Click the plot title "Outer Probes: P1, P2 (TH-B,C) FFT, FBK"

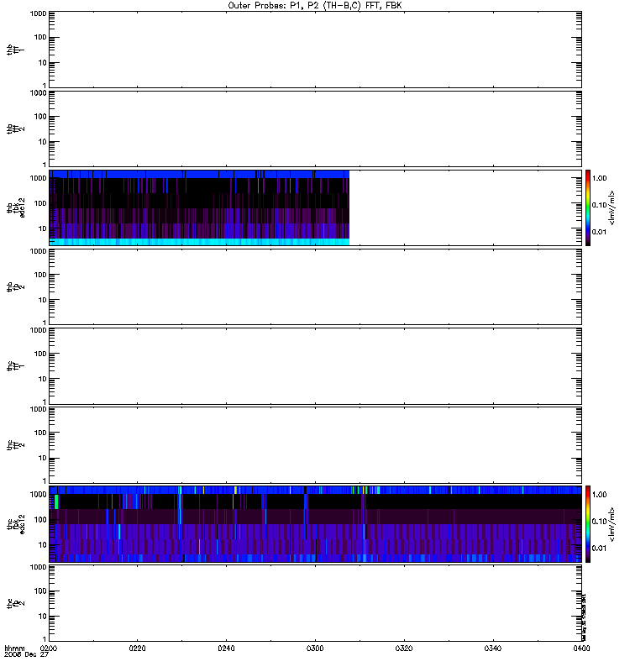pos(315,6)
